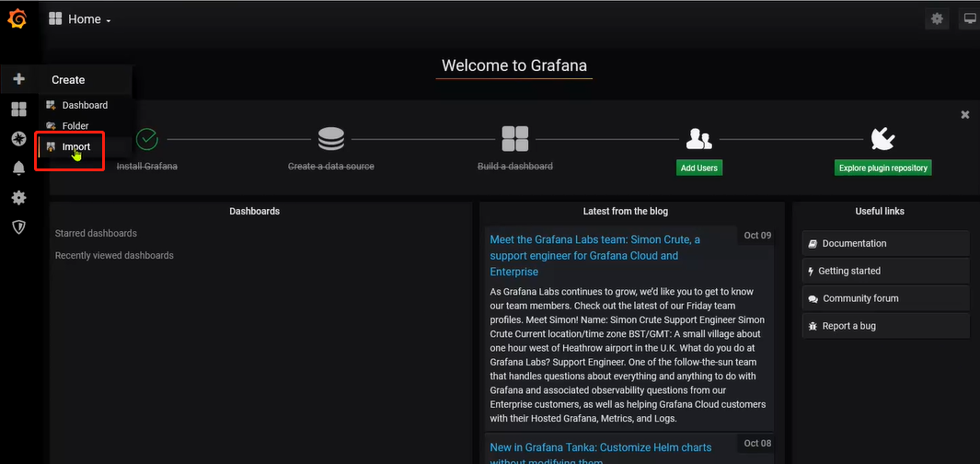Open the Report a bug link
Viewport: 980px width, 464px height.
point(885,326)
